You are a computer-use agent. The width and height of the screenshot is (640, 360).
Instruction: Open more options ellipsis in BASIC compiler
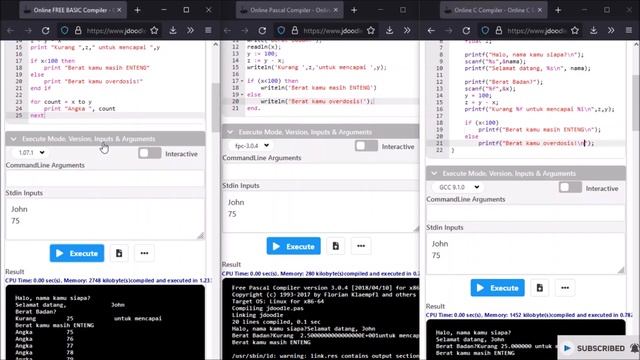pyautogui.click(x=144, y=253)
